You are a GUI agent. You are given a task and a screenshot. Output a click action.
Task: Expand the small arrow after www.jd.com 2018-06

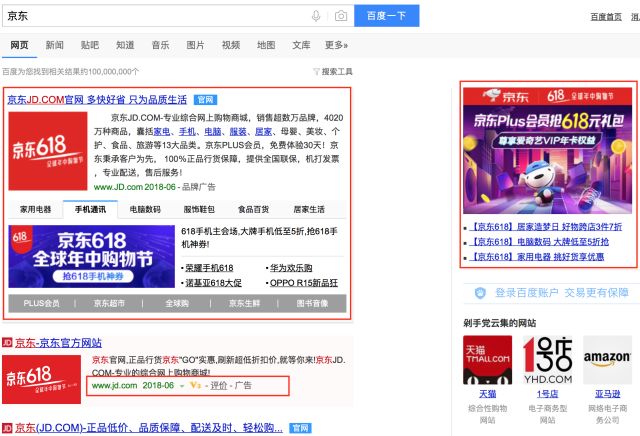coord(182,386)
